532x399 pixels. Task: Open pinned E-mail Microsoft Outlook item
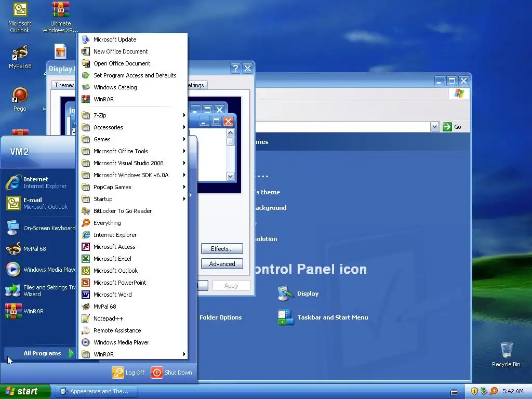(40, 203)
